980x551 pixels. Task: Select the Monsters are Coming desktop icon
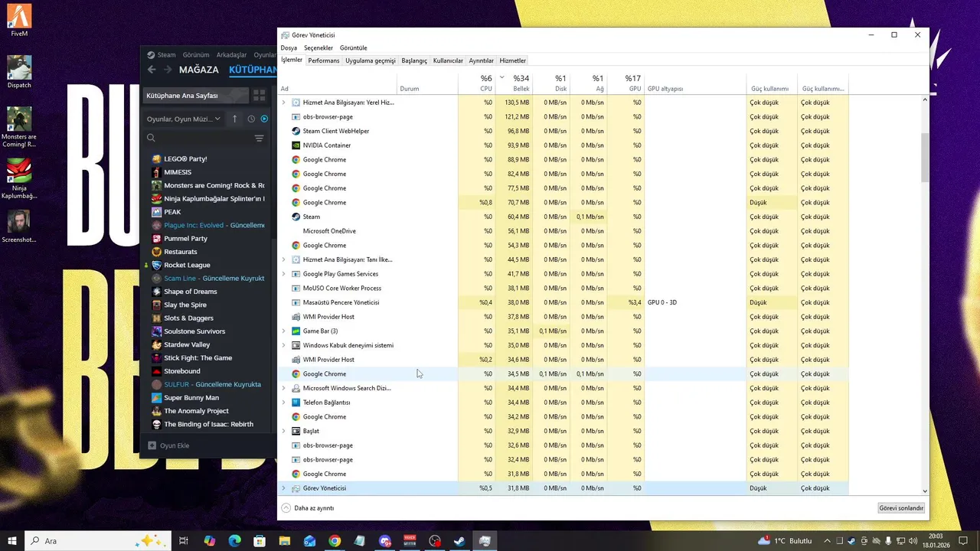pyautogui.click(x=19, y=127)
